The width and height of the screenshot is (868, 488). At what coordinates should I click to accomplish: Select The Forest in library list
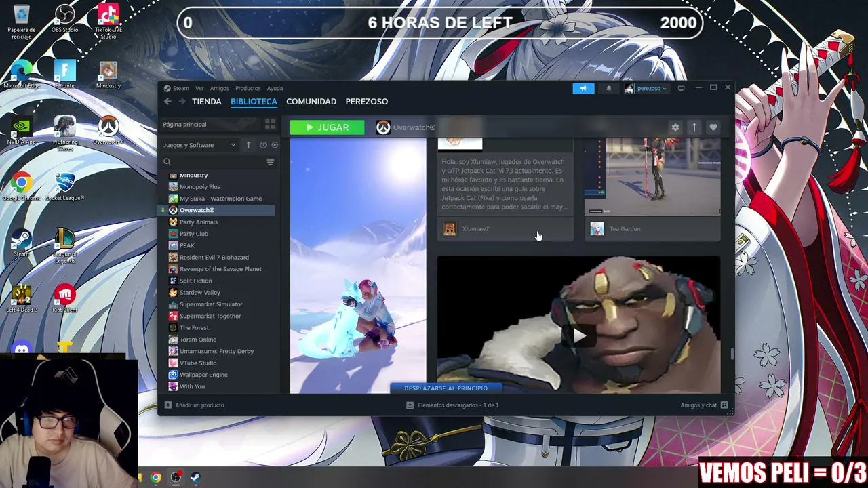click(x=194, y=328)
